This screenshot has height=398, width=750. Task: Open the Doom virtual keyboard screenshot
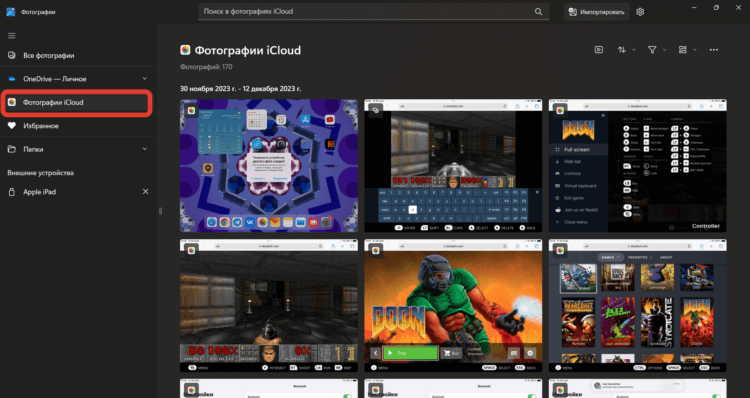coord(453,166)
